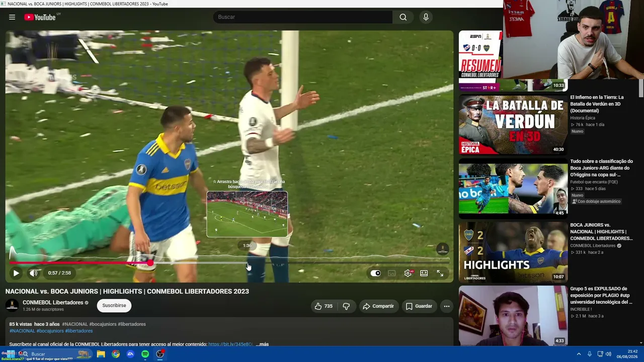Click the INCREIBLE ! channel name
Viewport: 644px width, 362px height.
point(582,310)
